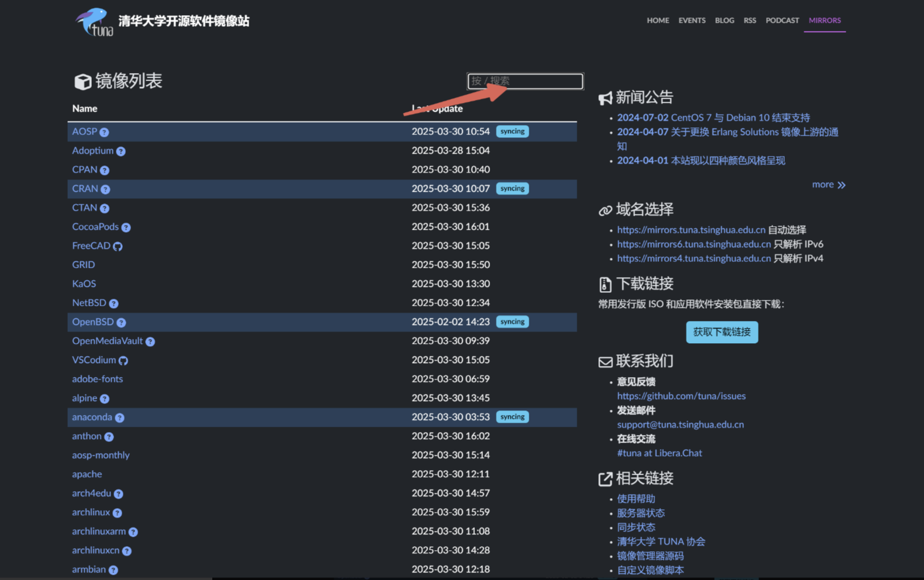This screenshot has width=924, height=580.
Task: Open the armbian help icon
Action: click(x=113, y=570)
